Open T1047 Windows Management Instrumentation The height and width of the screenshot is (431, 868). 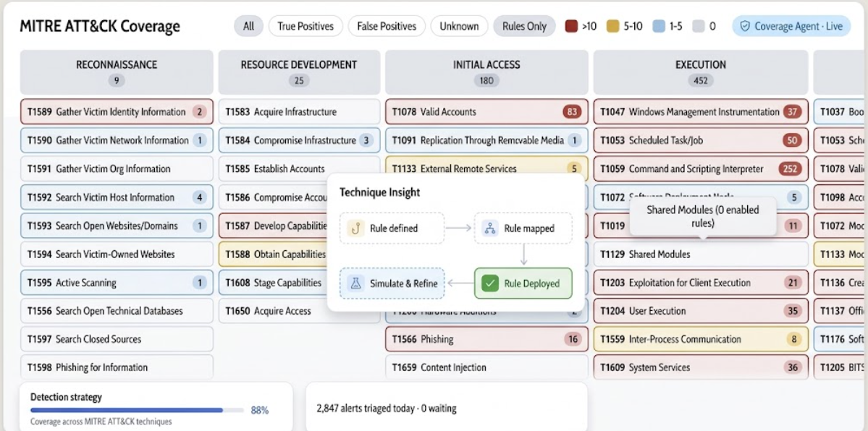click(x=700, y=112)
